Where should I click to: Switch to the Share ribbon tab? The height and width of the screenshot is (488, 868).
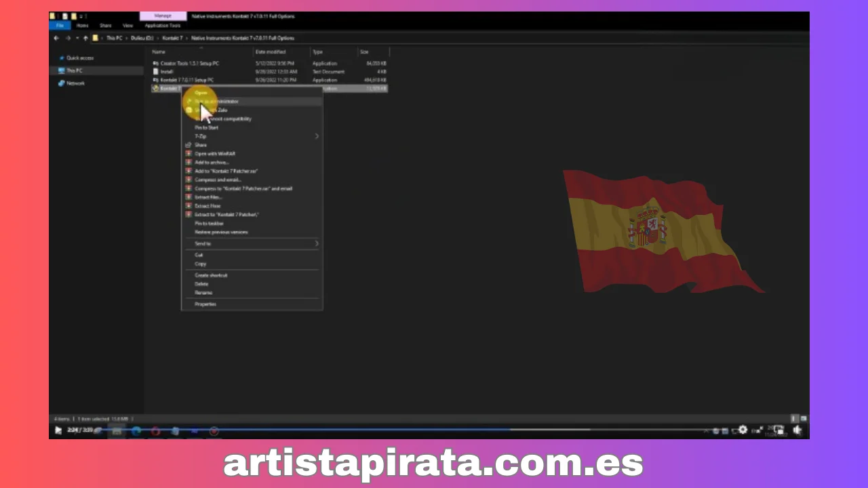(105, 25)
